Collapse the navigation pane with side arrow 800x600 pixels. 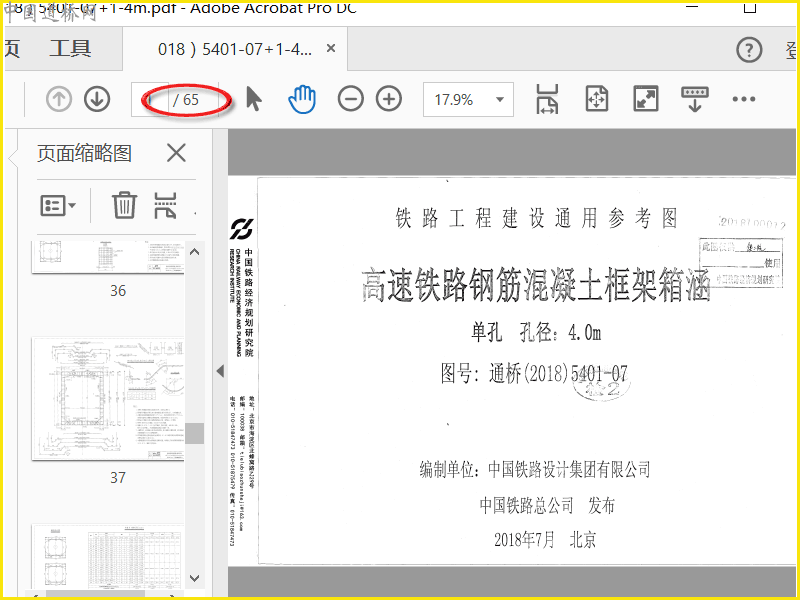click(220, 371)
